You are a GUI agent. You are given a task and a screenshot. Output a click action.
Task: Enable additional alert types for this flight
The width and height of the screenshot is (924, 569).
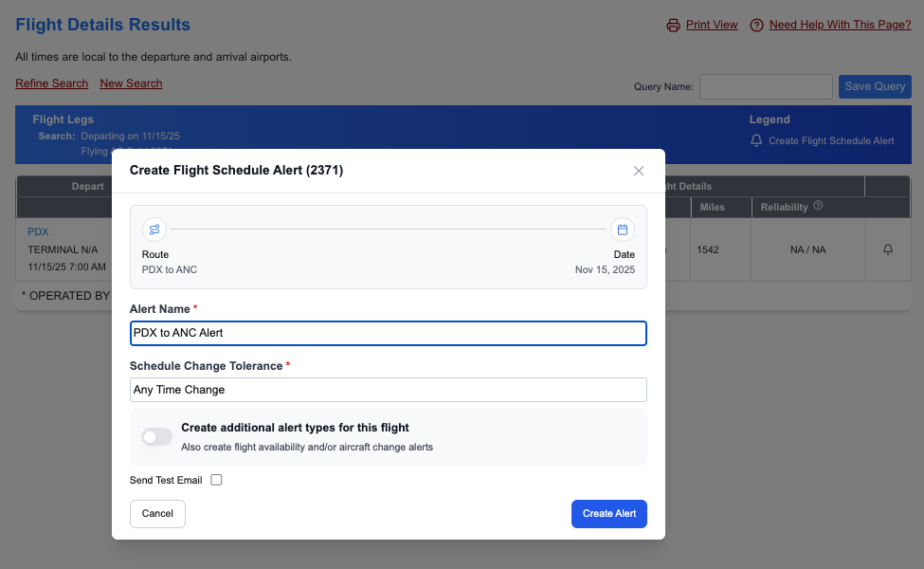[156, 436]
